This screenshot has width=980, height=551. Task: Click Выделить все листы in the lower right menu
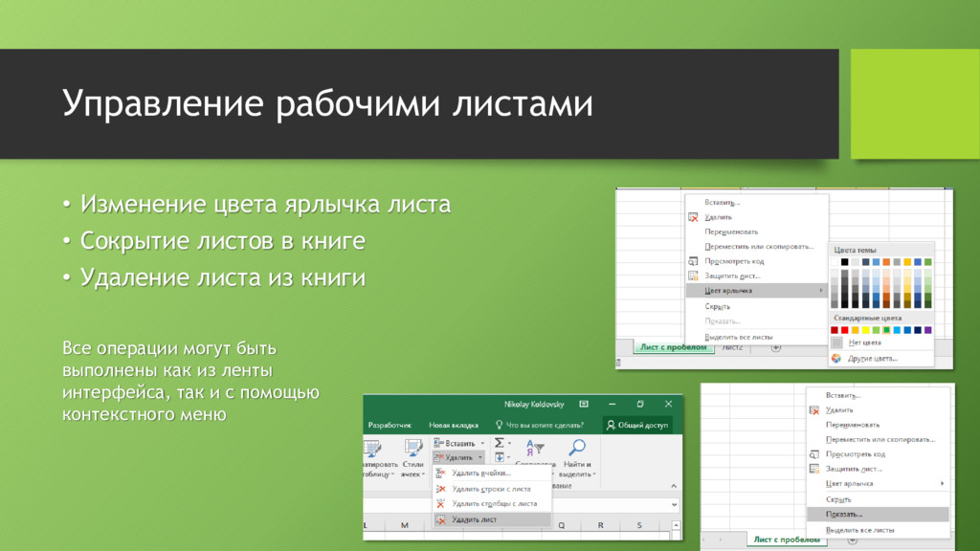(879, 530)
